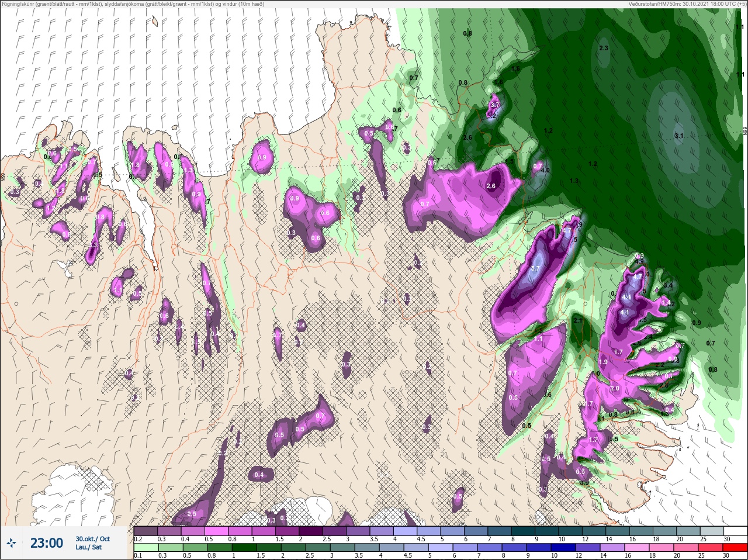Click the 23:00 forecast time
The image size is (748, 560).
click(47, 543)
